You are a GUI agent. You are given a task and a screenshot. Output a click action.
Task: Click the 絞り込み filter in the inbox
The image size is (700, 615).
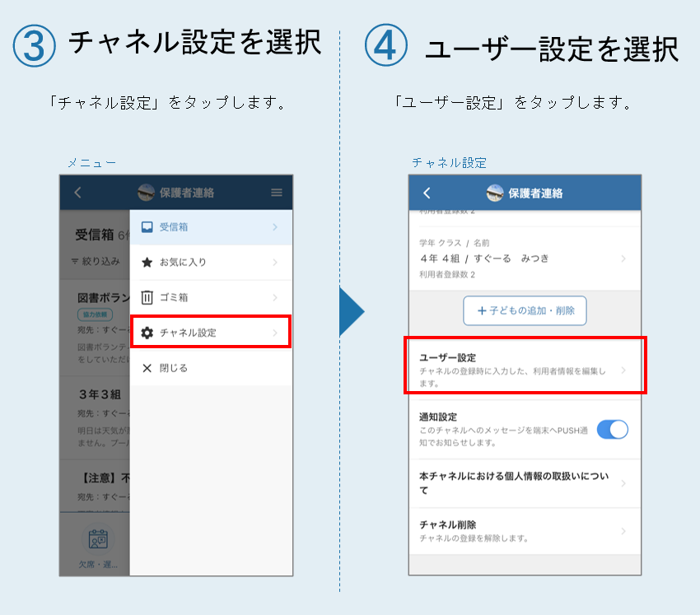[96, 261]
